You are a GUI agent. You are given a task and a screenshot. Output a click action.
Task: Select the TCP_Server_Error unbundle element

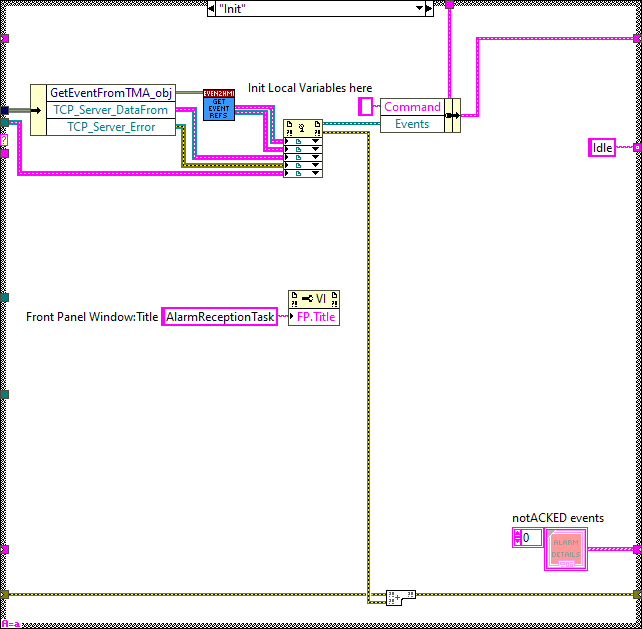111,127
